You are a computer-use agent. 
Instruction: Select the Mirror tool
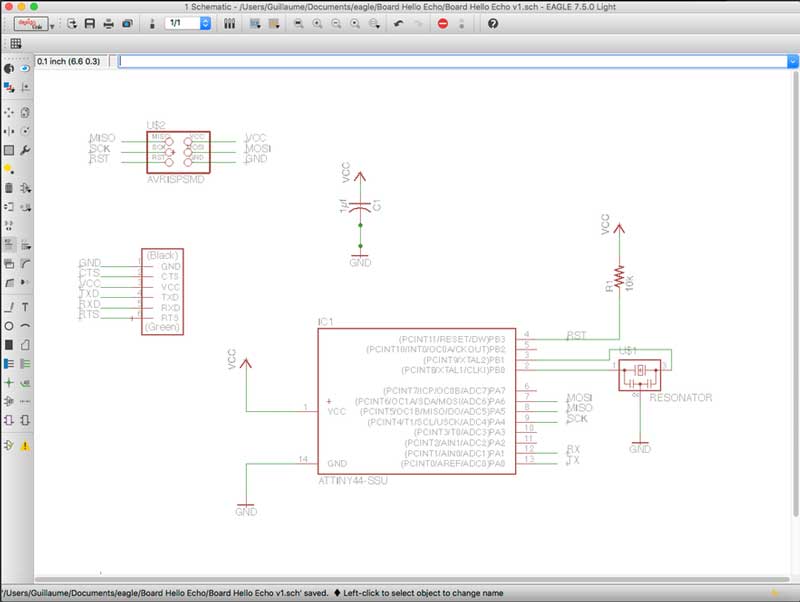9,131
